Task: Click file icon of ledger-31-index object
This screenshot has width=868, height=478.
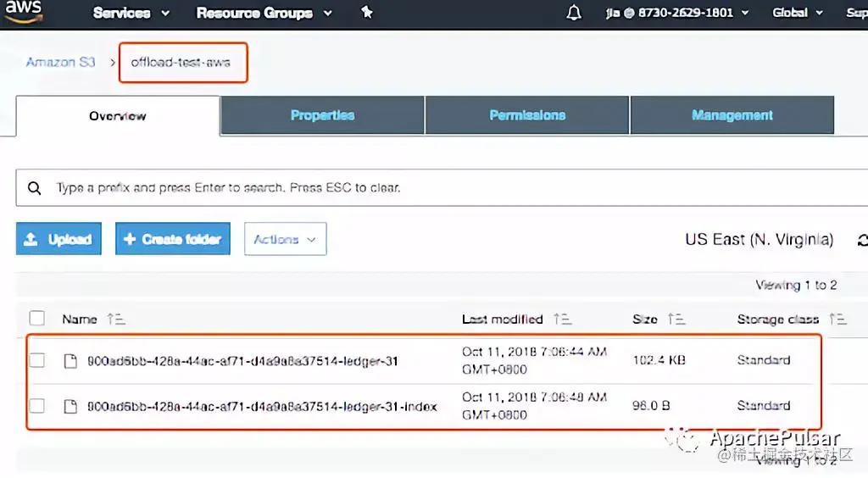Action: click(x=70, y=407)
